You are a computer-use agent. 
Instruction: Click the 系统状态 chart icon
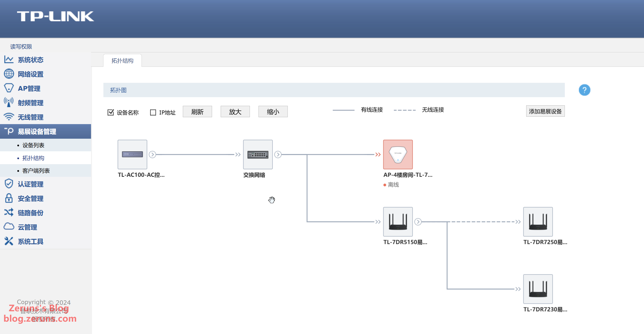[x=9, y=60]
